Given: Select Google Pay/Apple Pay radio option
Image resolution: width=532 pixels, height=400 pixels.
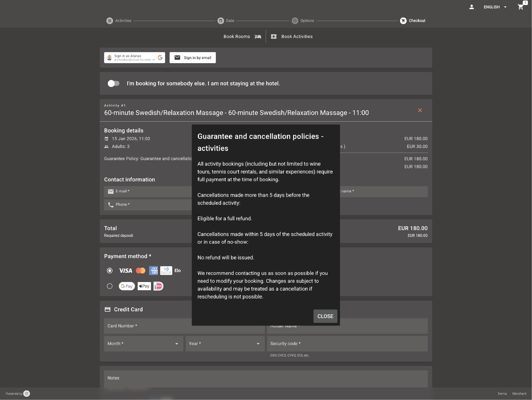Looking at the screenshot, I should [x=110, y=286].
